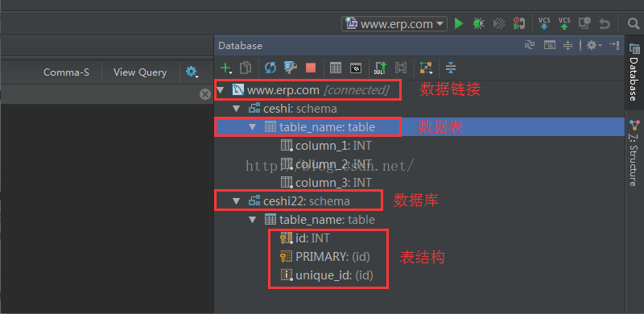
Task: Collapse highlighted table_name under ceshi
Action: (253, 127)
